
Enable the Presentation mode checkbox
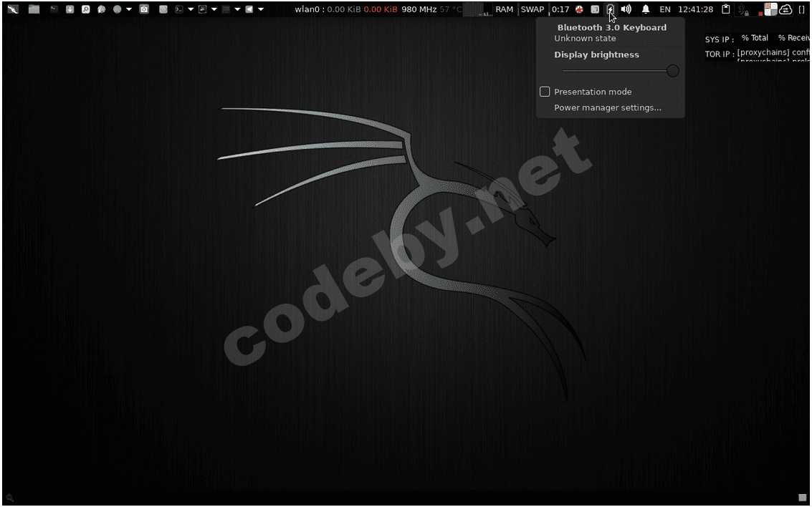(x=545, y=92)
